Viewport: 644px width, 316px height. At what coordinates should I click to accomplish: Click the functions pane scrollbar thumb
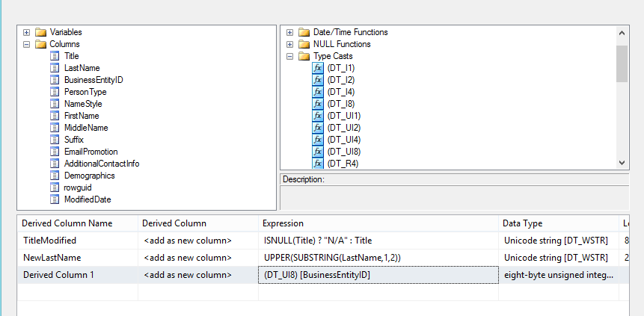622,63
